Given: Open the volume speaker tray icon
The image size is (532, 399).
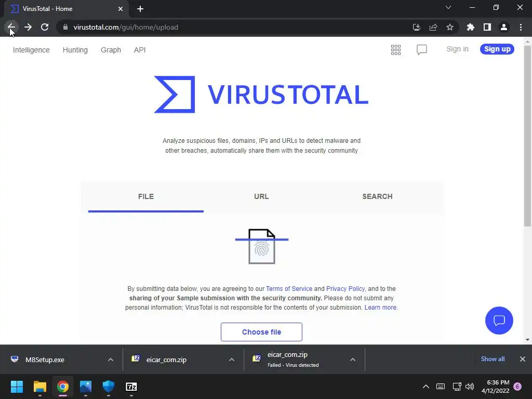Looking at the screenshot, I should [470, 387].
